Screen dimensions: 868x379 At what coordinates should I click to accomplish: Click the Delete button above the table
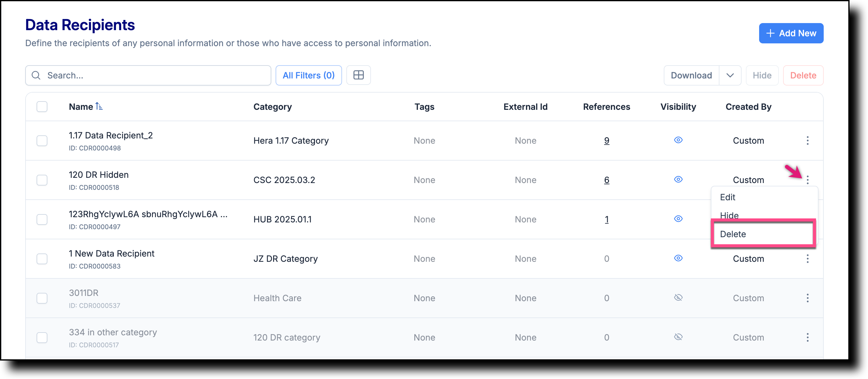[803, 75]
